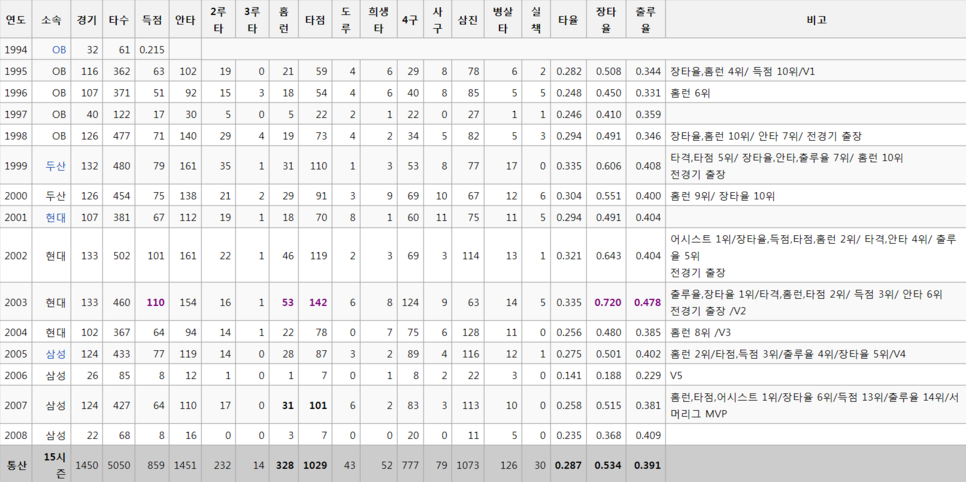Select the 15시즌 cell in totals row
This screenshot has width=966, height=482.
(51, 465)
